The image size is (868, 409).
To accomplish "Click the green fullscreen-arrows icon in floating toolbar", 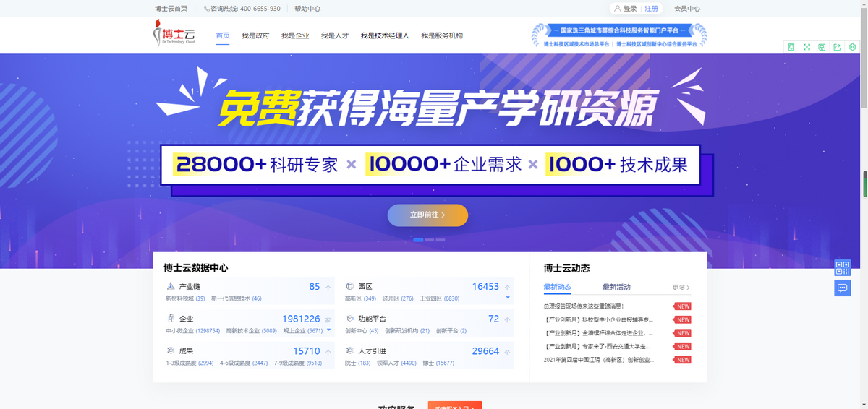I will click(807, 47).
